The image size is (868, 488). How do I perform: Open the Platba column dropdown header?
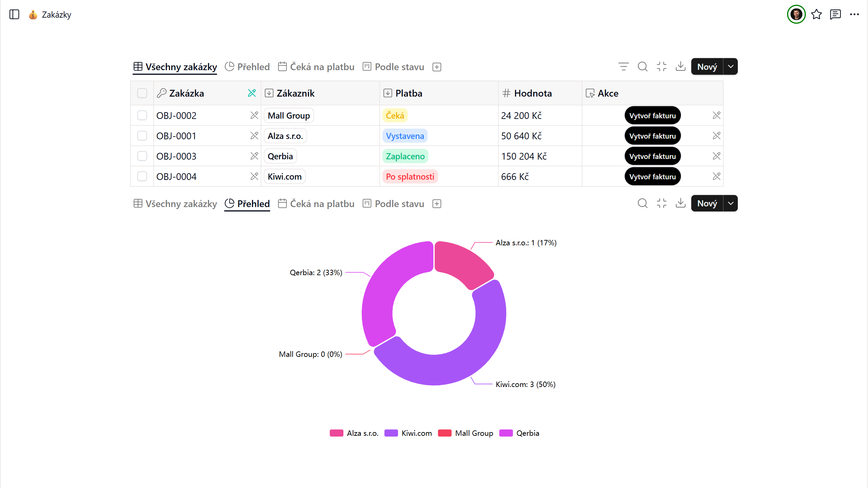coord(439,93)
